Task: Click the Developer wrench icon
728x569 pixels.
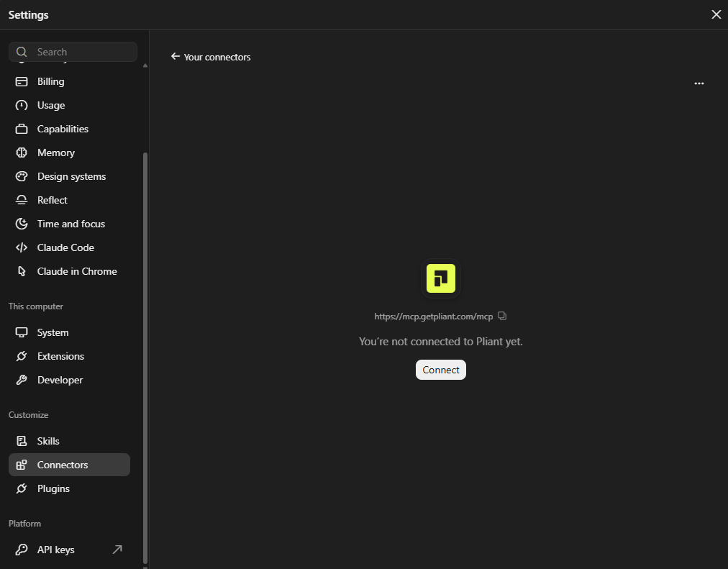Action: click(22, 380)
